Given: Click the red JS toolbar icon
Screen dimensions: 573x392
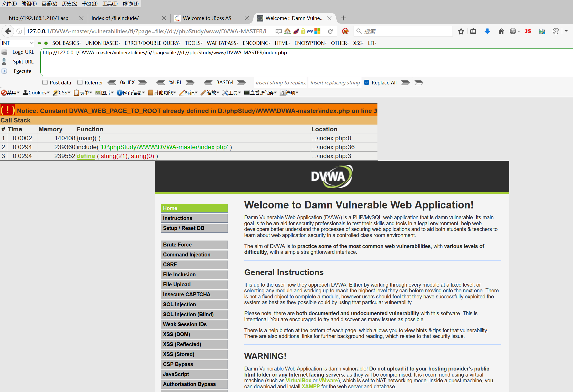Looking at the screenshot, I should 528,31.
